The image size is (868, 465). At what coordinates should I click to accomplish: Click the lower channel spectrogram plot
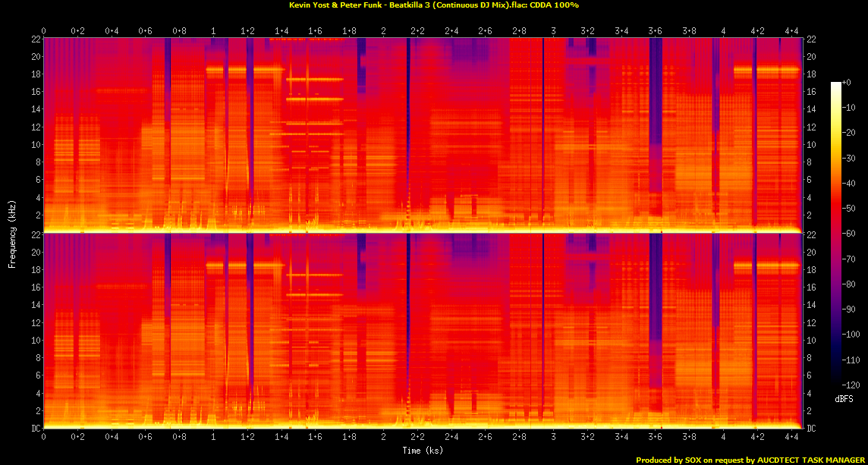click(x=423, y=331)
